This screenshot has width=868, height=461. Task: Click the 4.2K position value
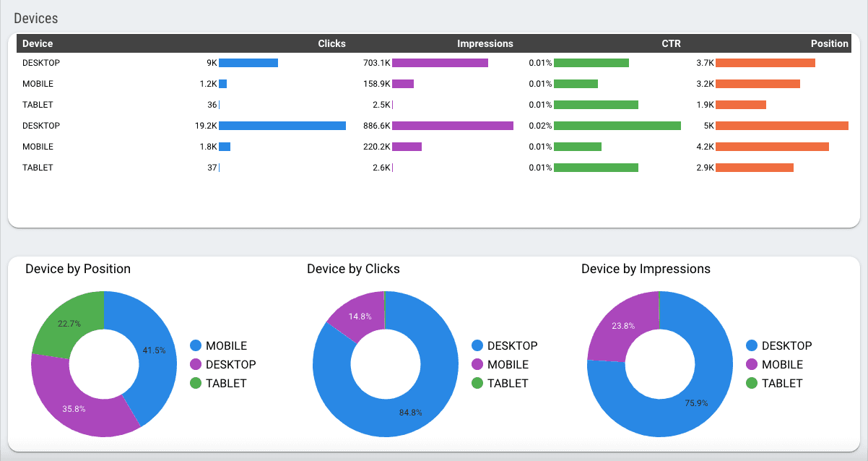706,147
